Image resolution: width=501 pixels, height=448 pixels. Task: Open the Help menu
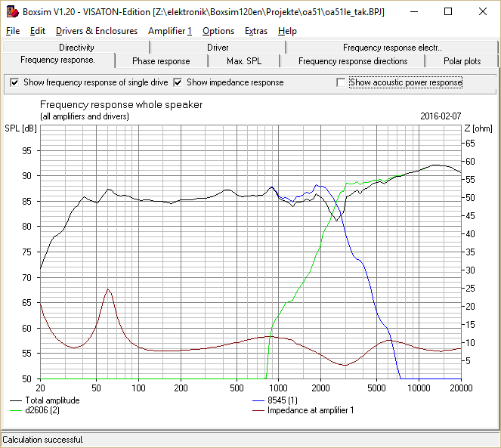(x=287, y=31)
